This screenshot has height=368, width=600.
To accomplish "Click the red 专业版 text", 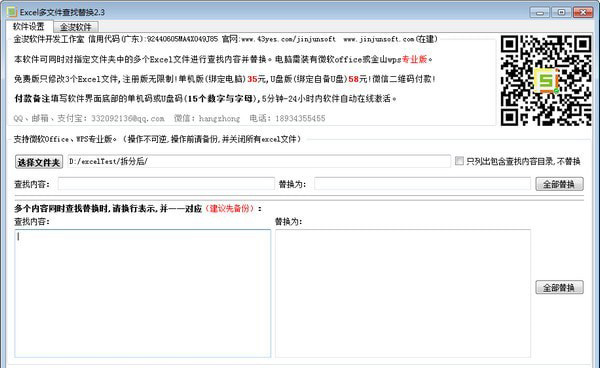I will pos(414,59).
